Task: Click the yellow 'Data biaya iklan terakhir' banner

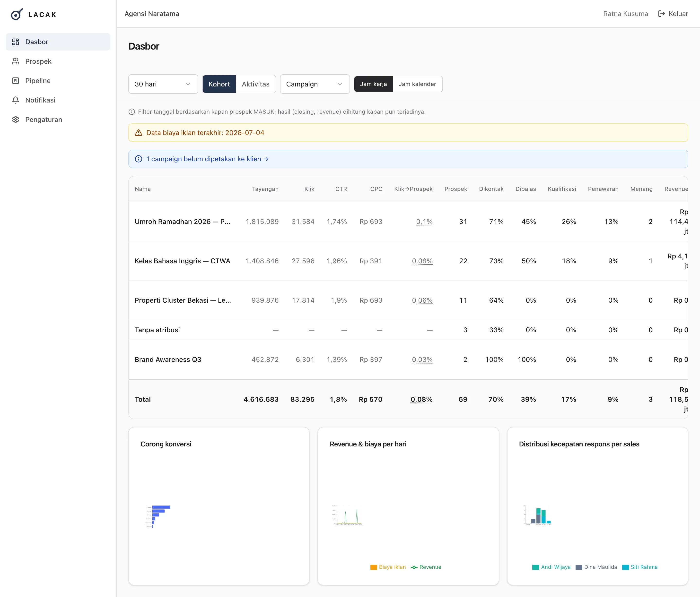Action: [x=408, y=133]
